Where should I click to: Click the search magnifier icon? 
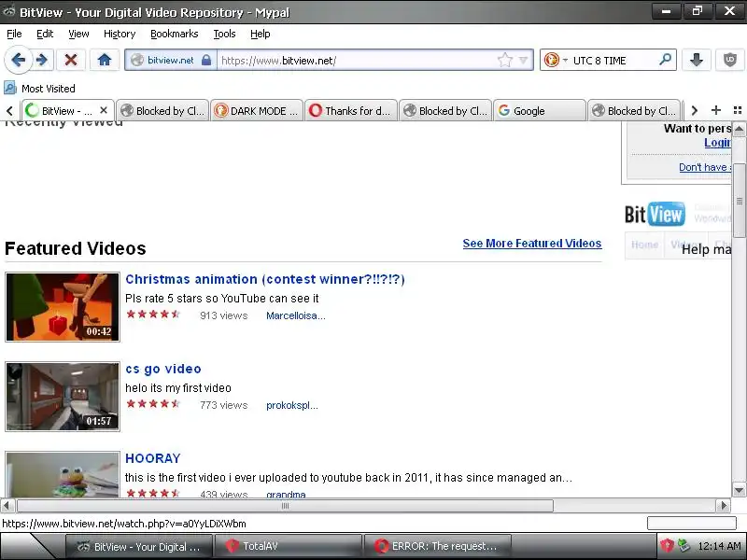[666, 60]
